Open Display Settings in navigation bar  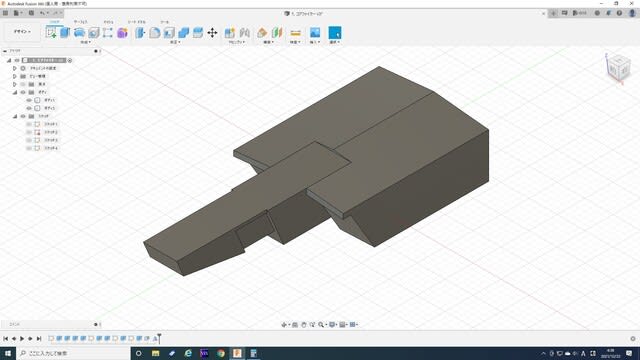tap(332, 324)
